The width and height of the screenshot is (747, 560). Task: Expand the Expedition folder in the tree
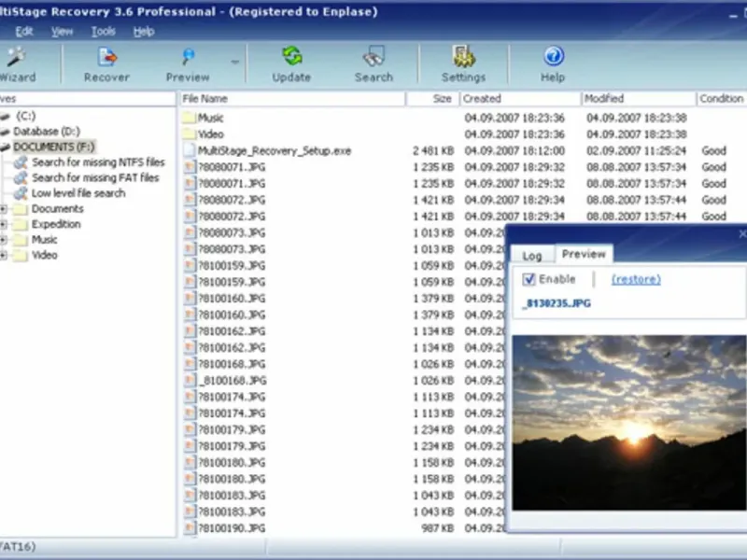click(x=4, y=224)
